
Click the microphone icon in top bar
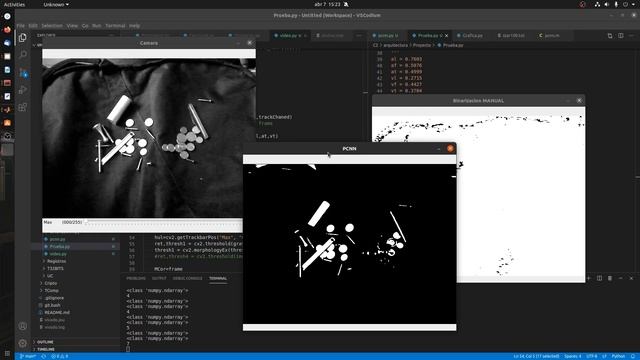pyautogui.click(x=616, y=4)
